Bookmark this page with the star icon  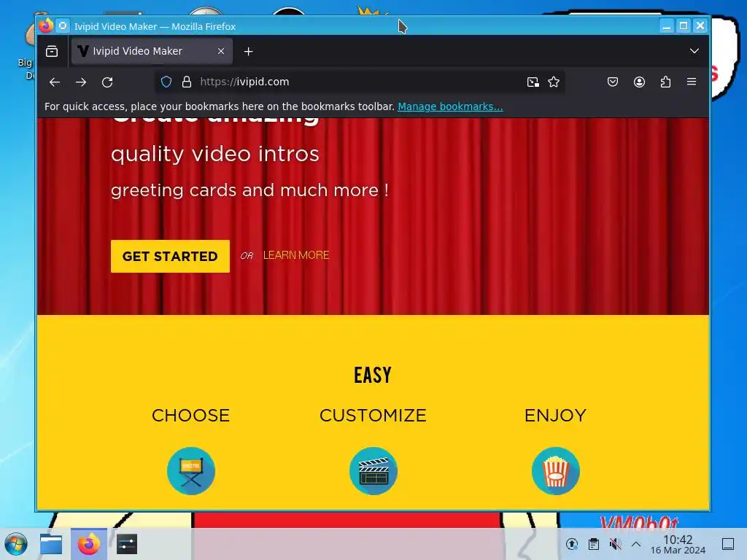[x=554, y=82]
